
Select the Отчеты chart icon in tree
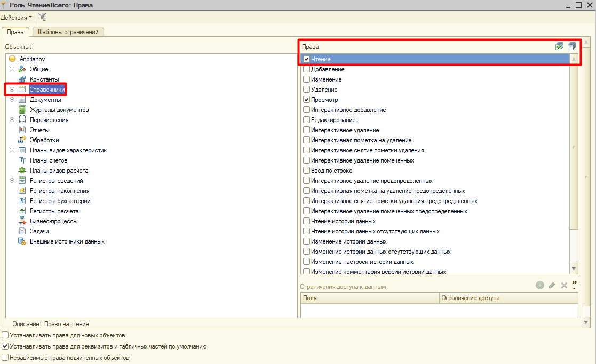coord(22,130)
